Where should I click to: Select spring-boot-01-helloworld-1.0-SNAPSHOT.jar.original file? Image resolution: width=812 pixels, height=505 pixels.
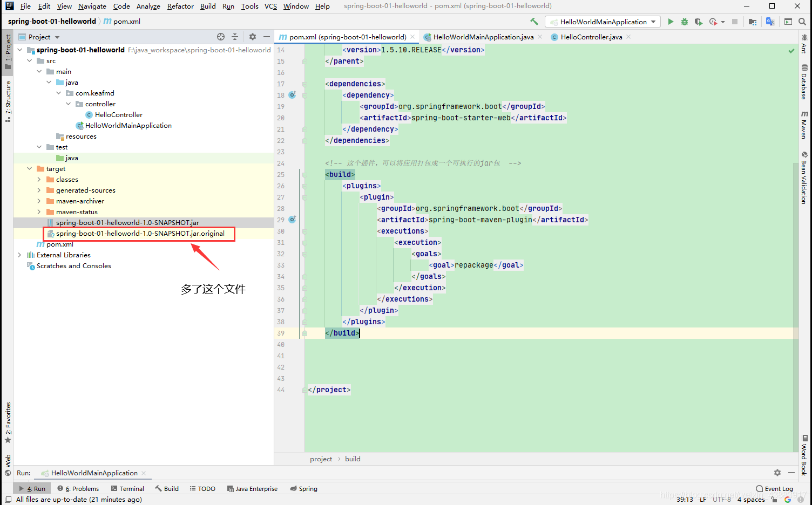pos(140,233)
